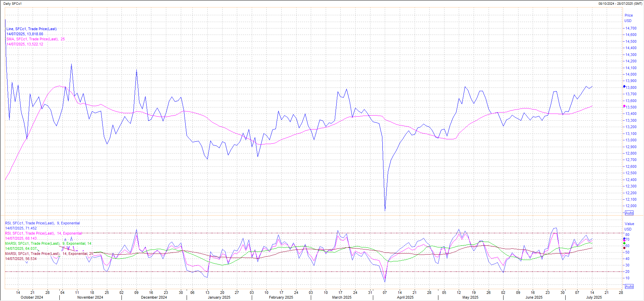Click the April 2025 month label on the time axis
This screenshot has height=301, width=644.
click(405, 298)
